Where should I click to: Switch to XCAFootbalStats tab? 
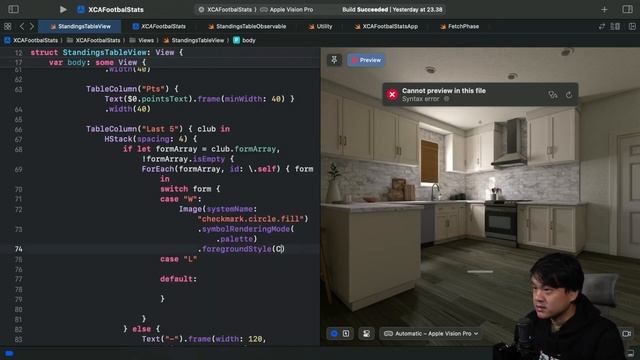click(159, 27)
